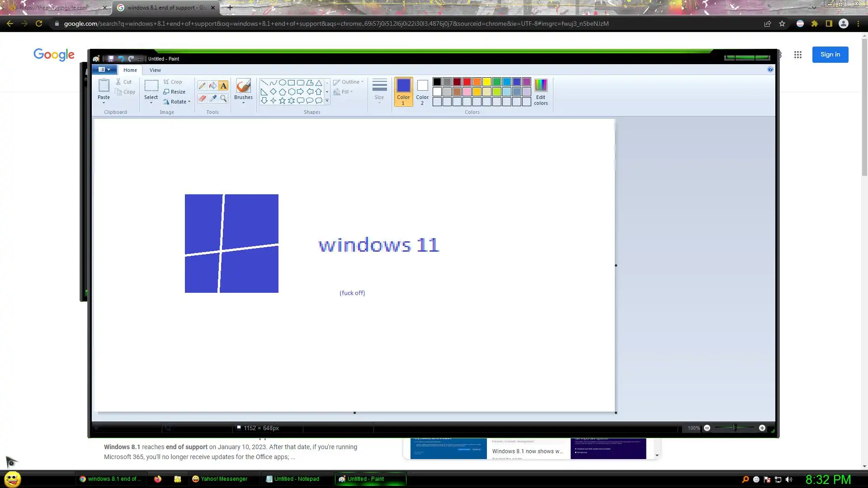
Task: Select the Pencil tool
Action: point(202,85)
